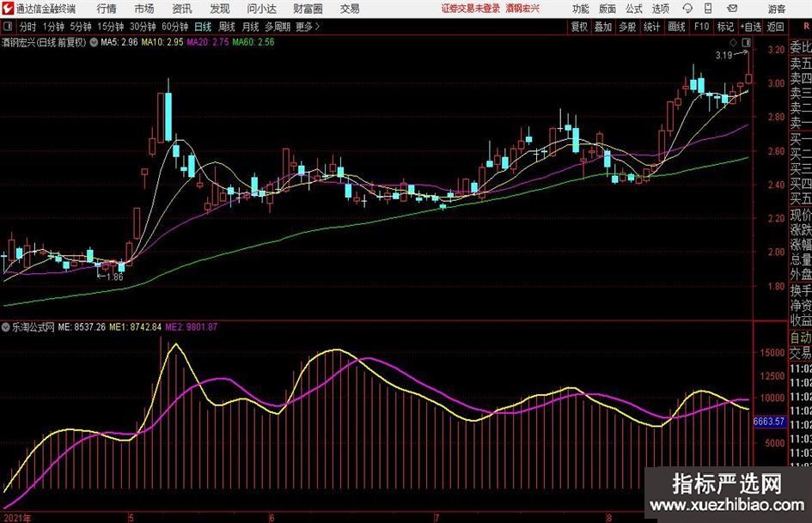The height and width of the screenshot is (523, 812).
Task: Switch to the 30分钟 period tab
Action: coord(143,27)
